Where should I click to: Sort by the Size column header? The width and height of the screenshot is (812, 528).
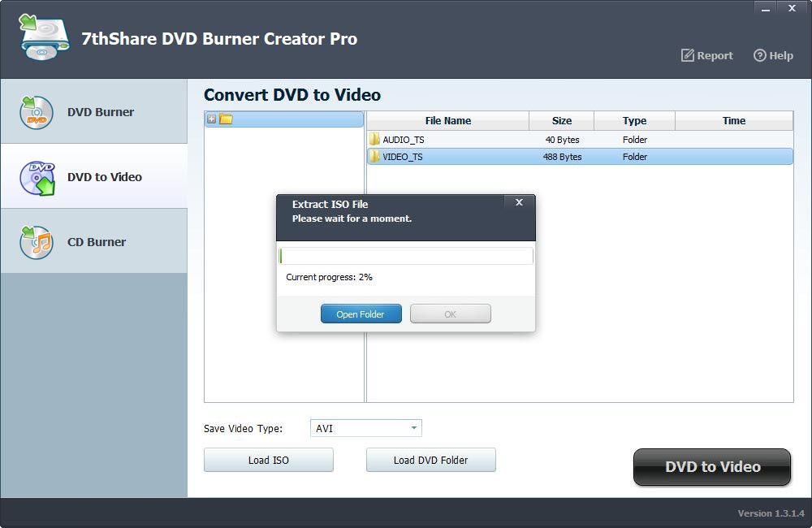pos(561,121)
